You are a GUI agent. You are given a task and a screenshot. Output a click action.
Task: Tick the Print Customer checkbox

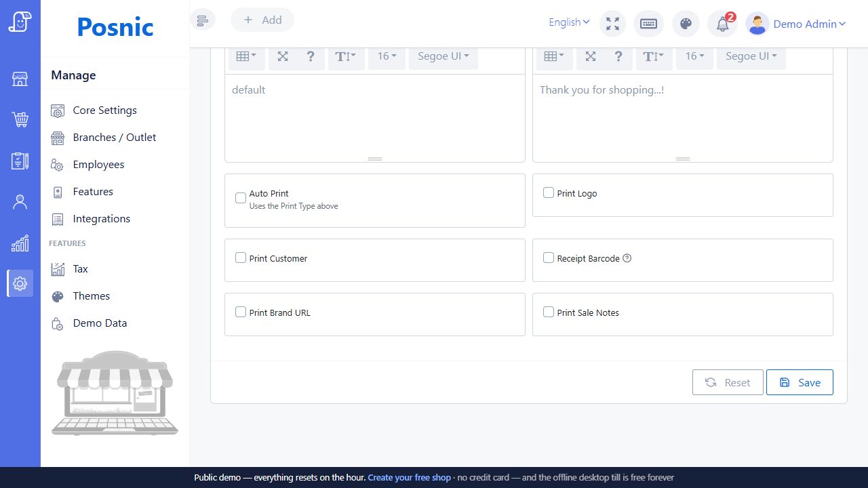tap(241, 258)
